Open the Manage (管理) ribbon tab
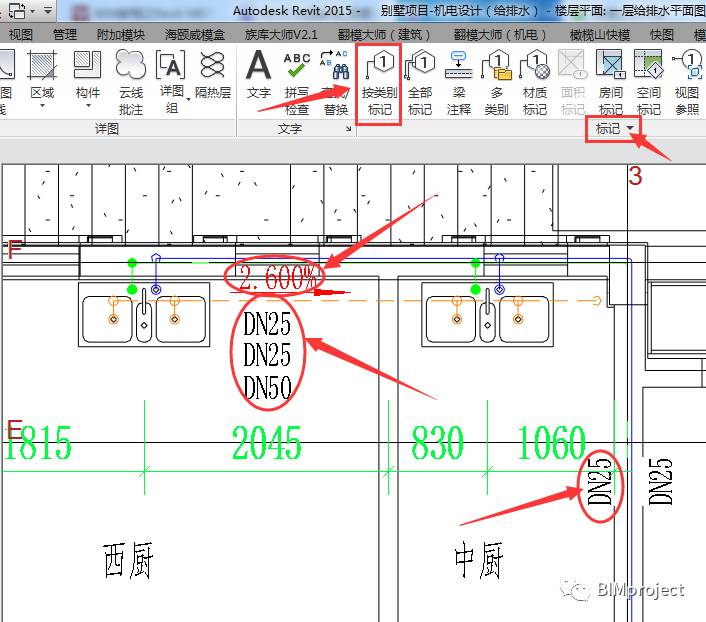 coord(65,35)
